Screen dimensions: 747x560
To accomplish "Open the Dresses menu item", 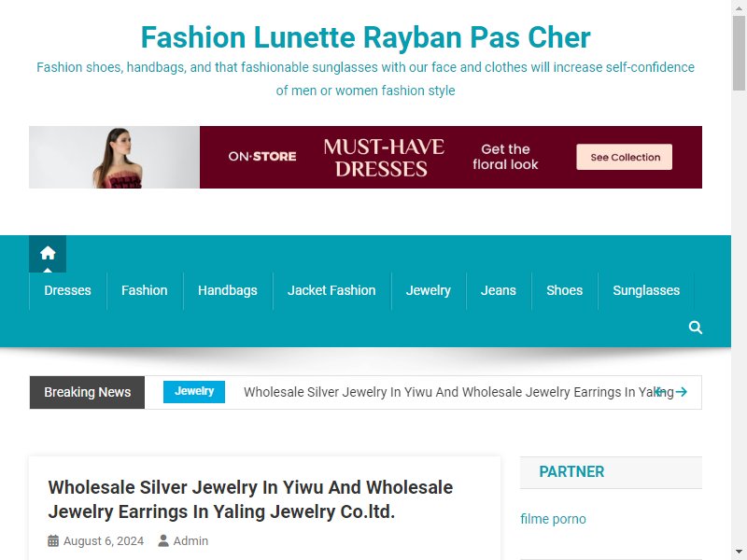I will 67,290.
